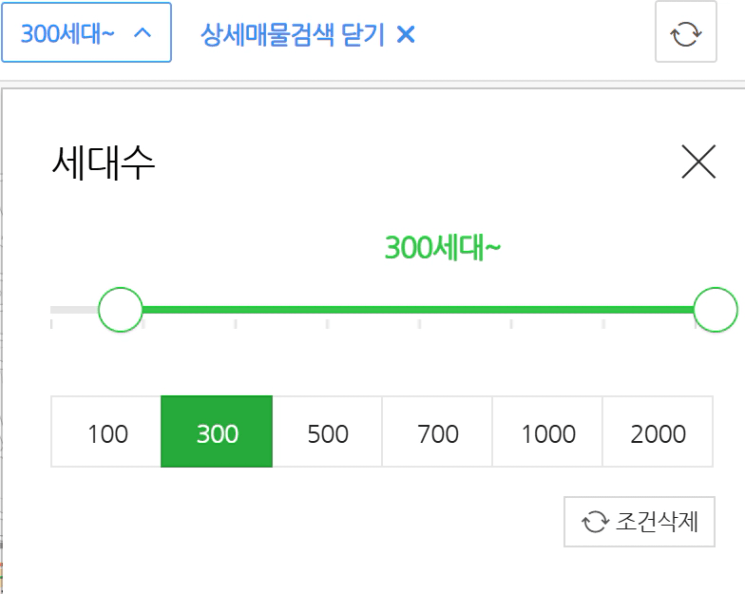Click the blue X icon beside 상세매물검색 닫기

click(x=406, y=34)
